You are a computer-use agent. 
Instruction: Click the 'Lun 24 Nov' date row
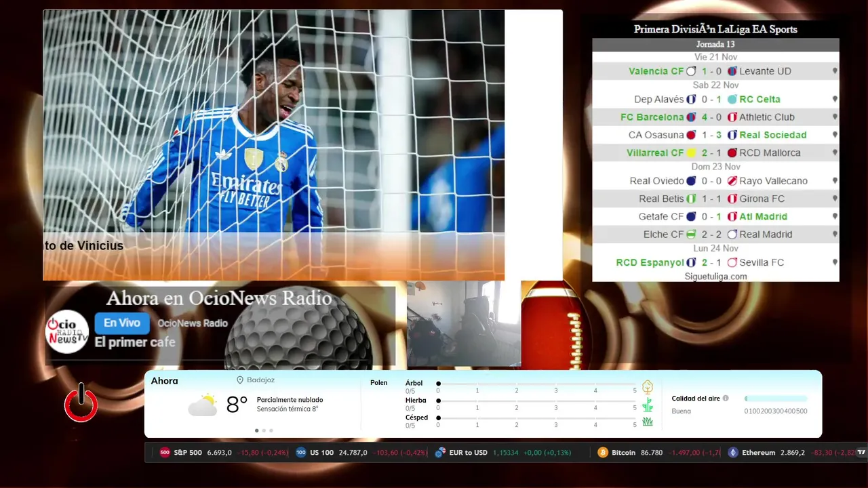click(x=715, y=248)
